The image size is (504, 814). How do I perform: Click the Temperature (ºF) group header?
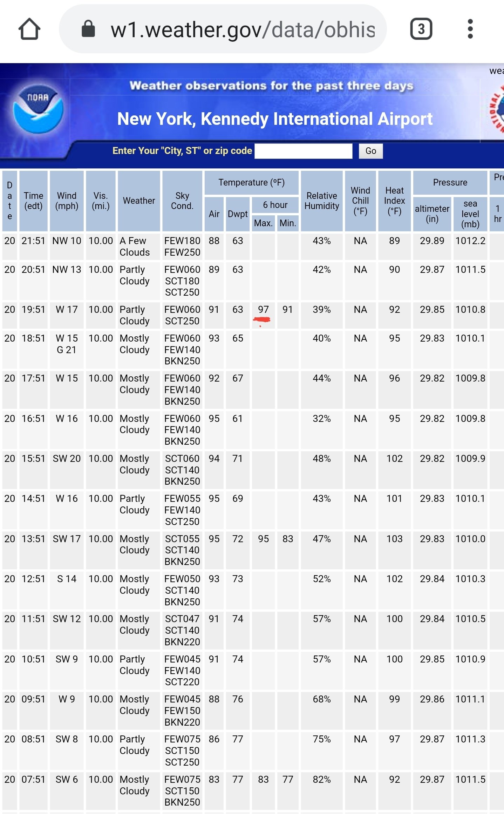click(x=251, y=183)
